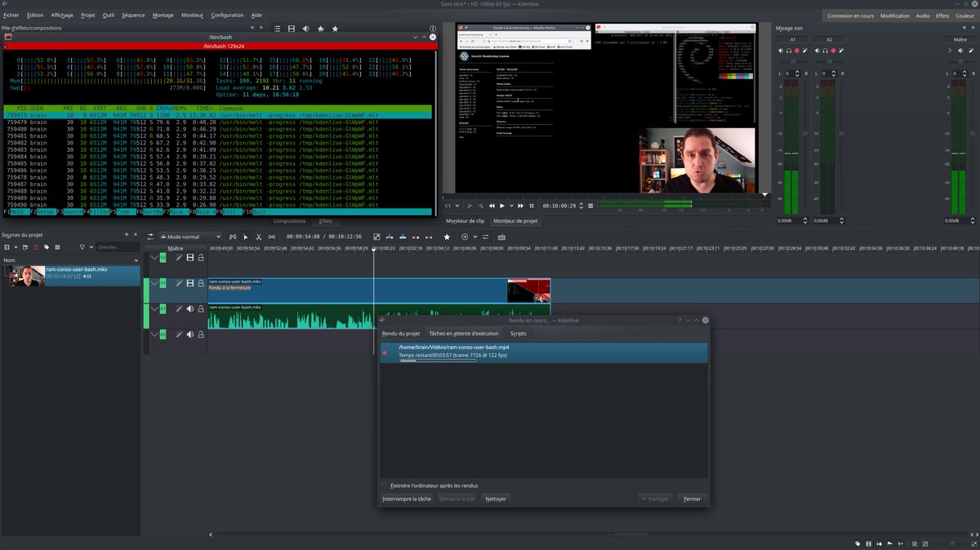Select the arrow selection tool in timeline toolbar

coord(246,237)
